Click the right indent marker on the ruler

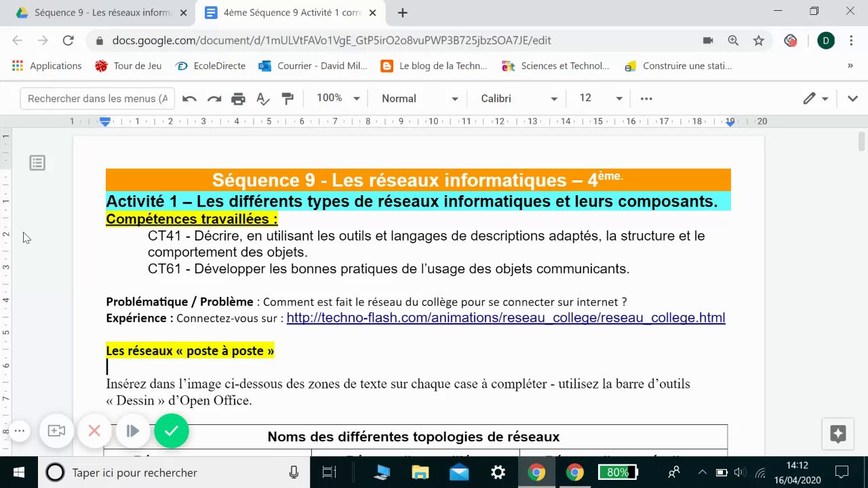click(x=730, y=123)
